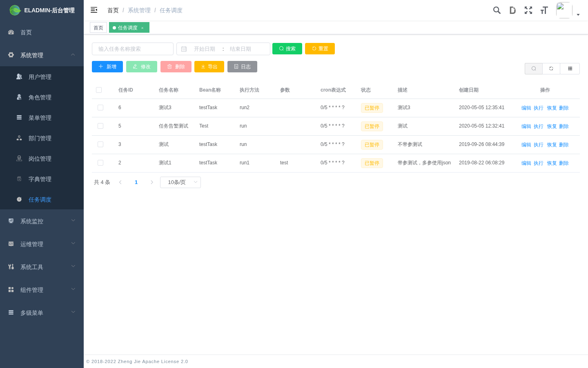Image resolution: width=588 pixels, height=368 pixels.
Task: Open 部门管理 in the sidebar
Action: 42,138
